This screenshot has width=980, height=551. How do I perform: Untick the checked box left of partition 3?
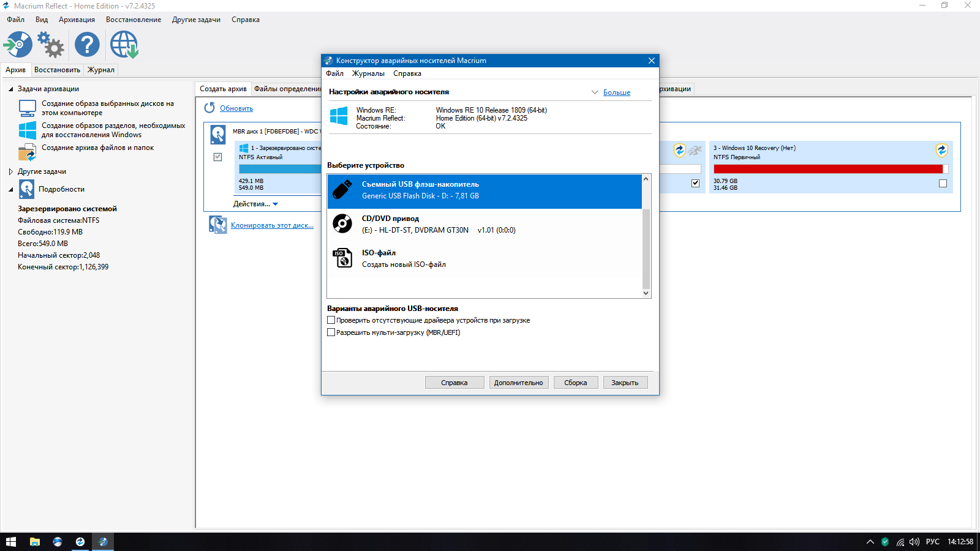(x=695, y=183)
